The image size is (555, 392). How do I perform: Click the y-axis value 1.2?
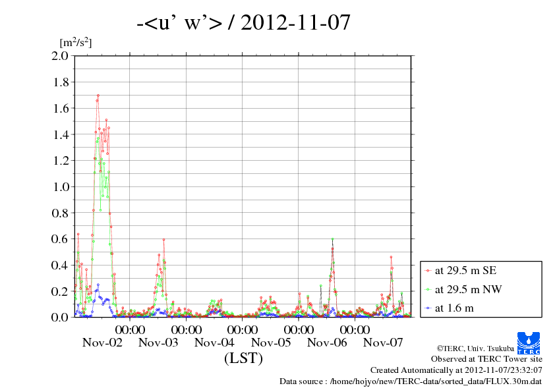(60, 161)
